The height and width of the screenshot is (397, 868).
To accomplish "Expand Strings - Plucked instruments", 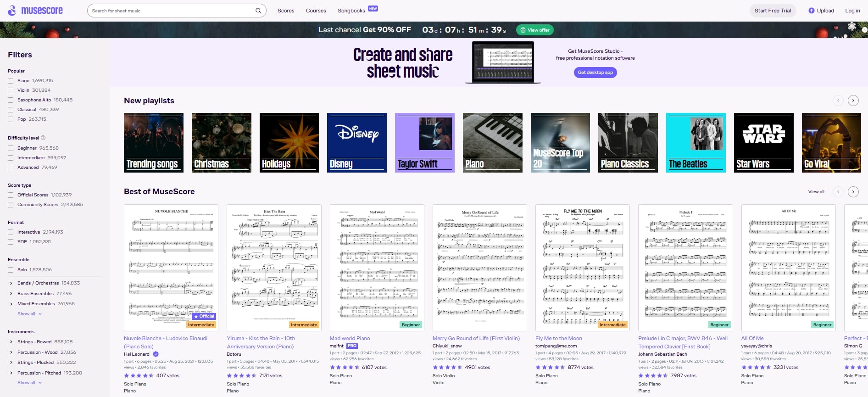I will click(11, 363).
